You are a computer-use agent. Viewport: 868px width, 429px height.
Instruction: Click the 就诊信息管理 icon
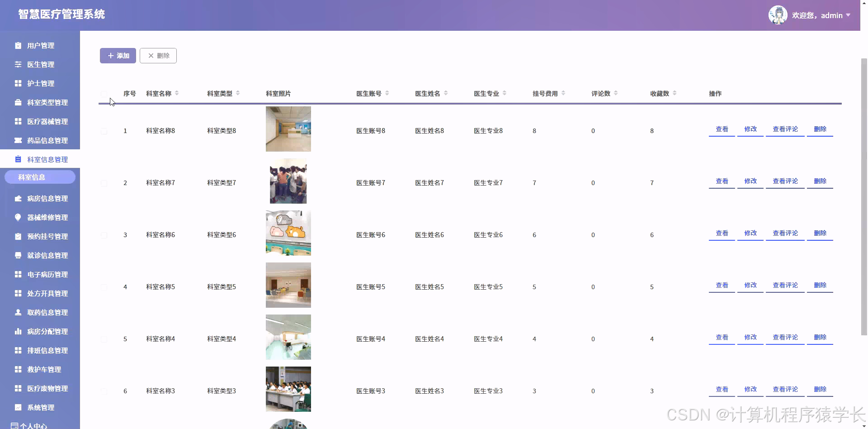point(18,255)
